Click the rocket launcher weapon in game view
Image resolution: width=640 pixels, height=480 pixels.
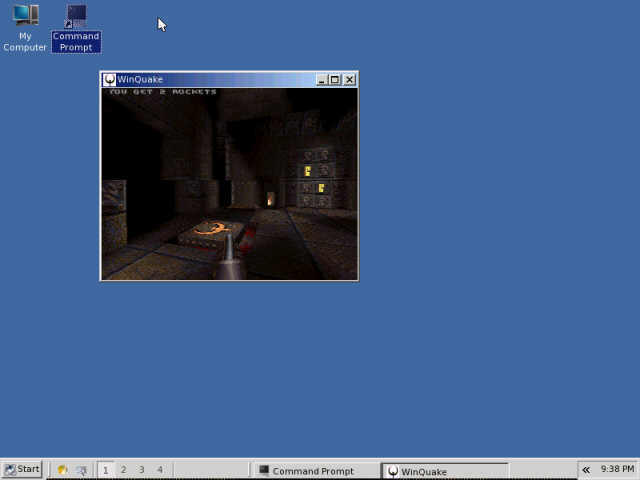(232, 260)
